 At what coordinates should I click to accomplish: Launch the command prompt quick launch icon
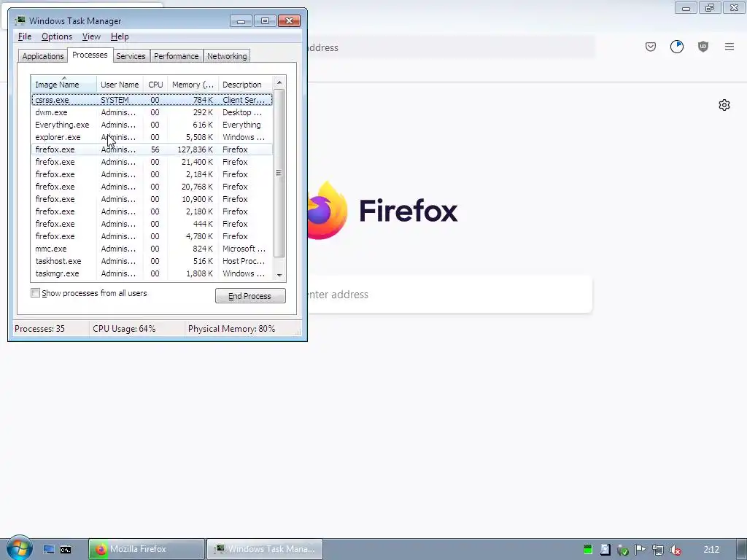point(66,550)
